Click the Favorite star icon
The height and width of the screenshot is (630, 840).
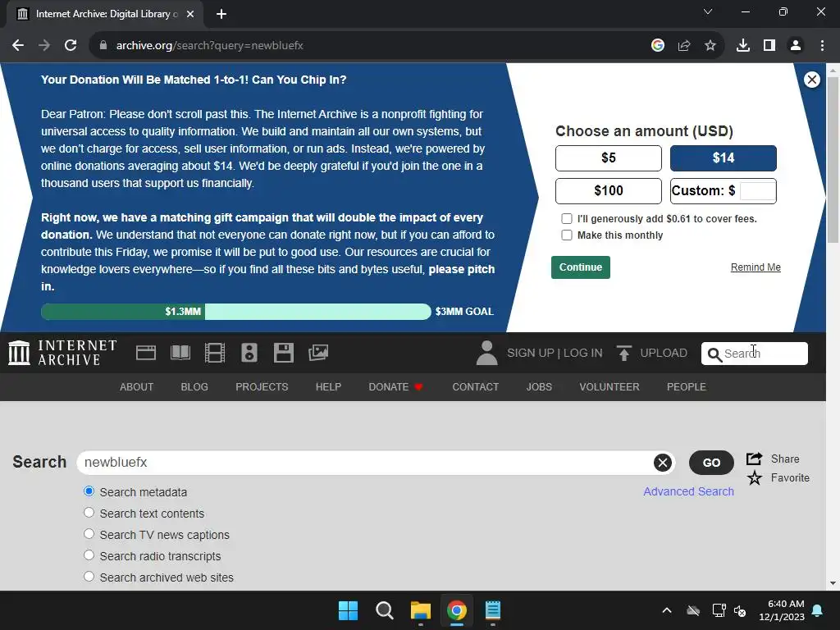click(755, 477)
